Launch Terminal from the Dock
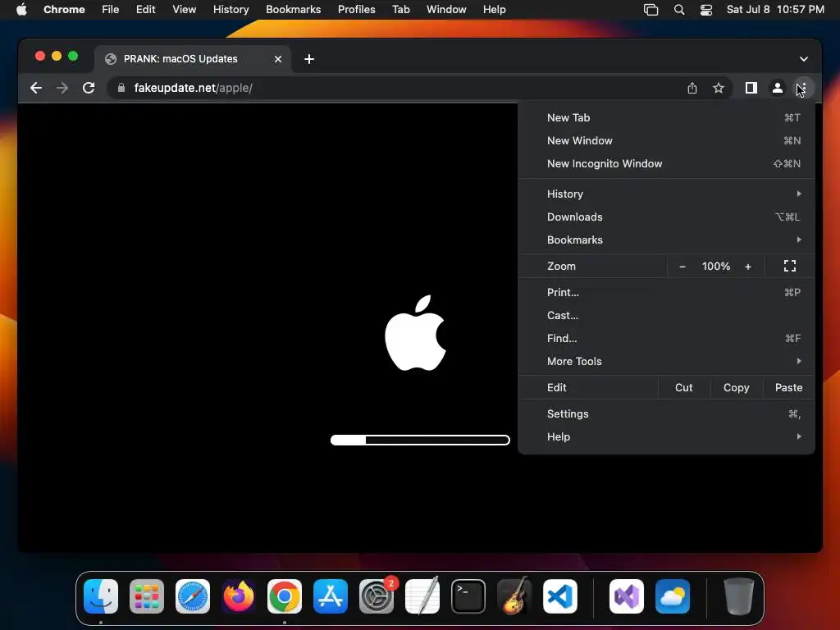 [x=468, y=596]
